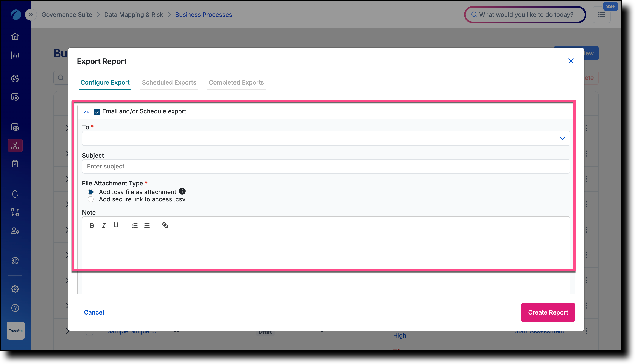The width and height of the screenshot is (635, 364).
Task: Close the Export Report dialog
Action: click(571, 61)
